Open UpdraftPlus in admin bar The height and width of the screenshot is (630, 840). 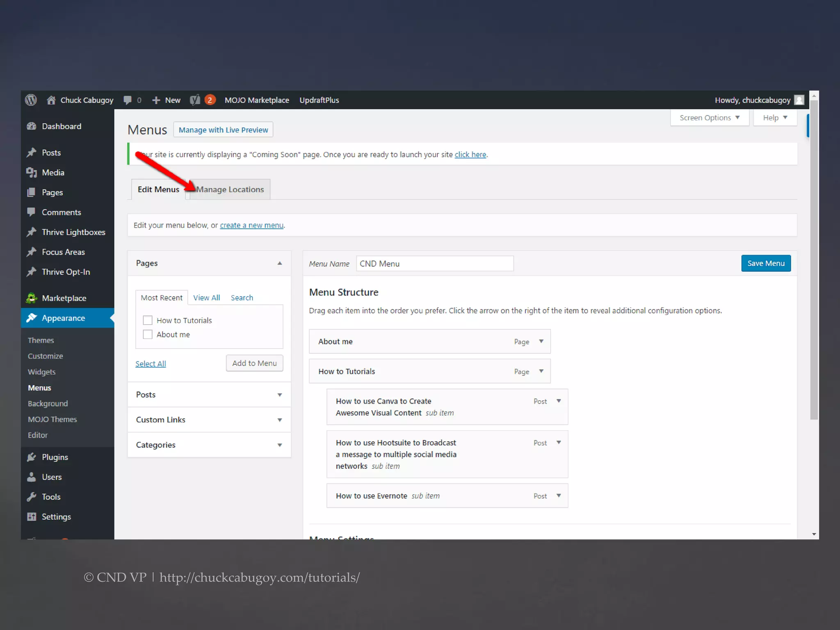(x=319, y=100)
